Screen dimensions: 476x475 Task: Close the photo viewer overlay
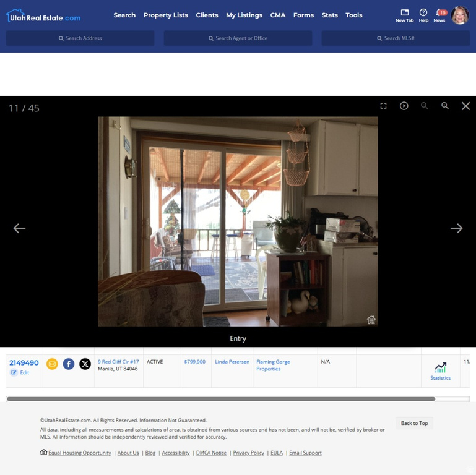(465, 106)
